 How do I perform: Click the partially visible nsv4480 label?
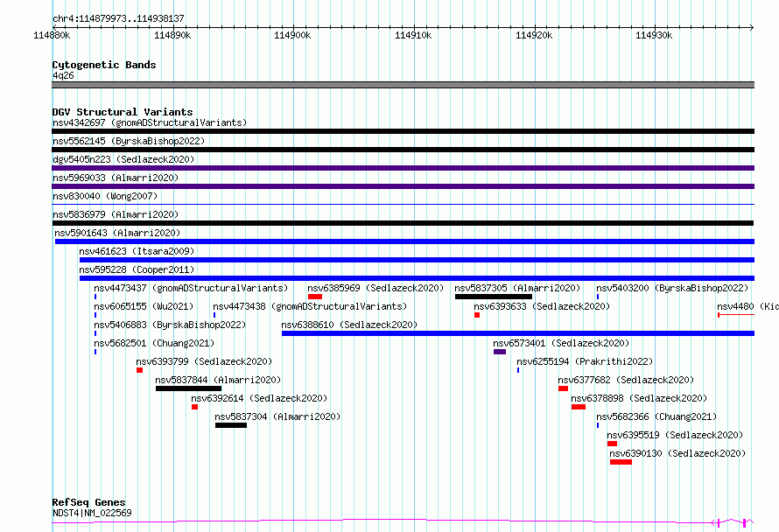point(747,306)
